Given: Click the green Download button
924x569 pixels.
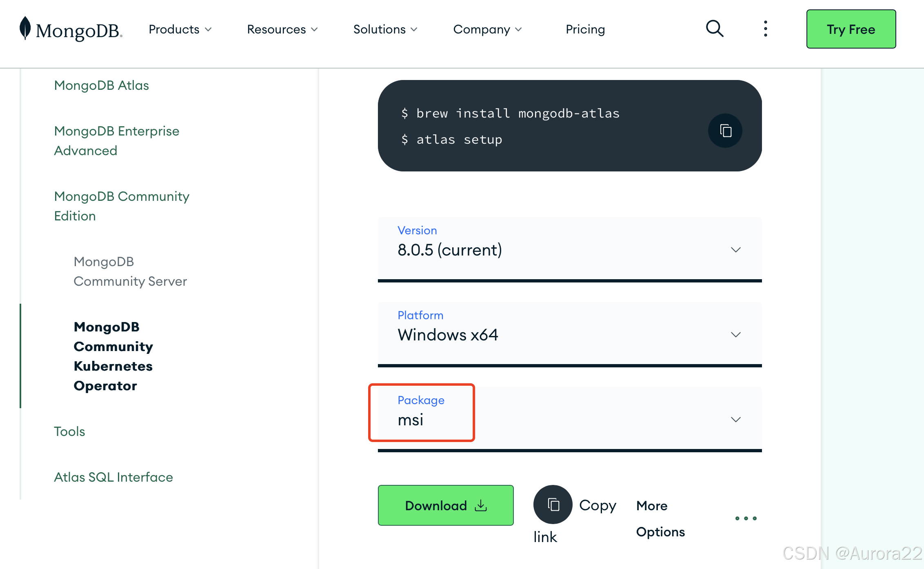Looking at the screenshot, I should click(x=446, y=505).
